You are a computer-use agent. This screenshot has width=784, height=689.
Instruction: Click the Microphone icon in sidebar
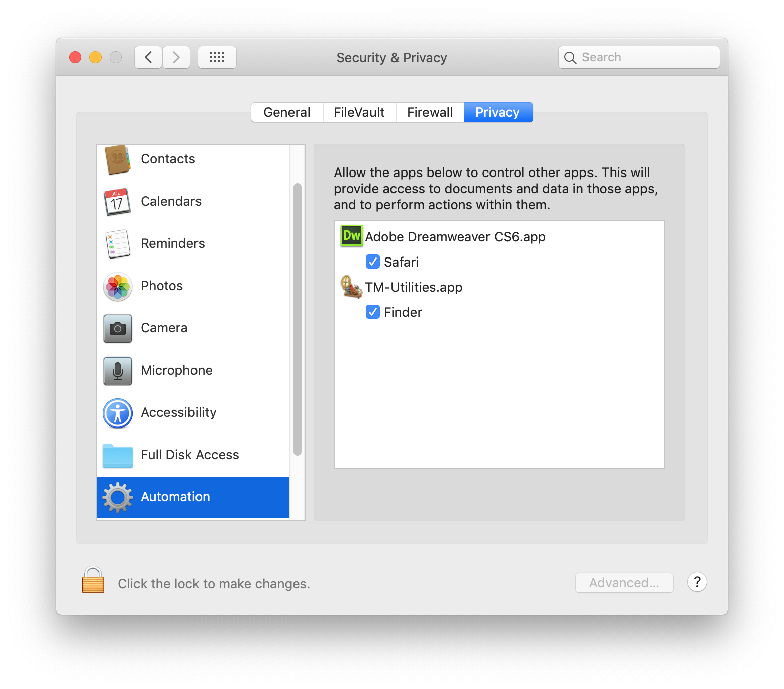click(118, 371)
